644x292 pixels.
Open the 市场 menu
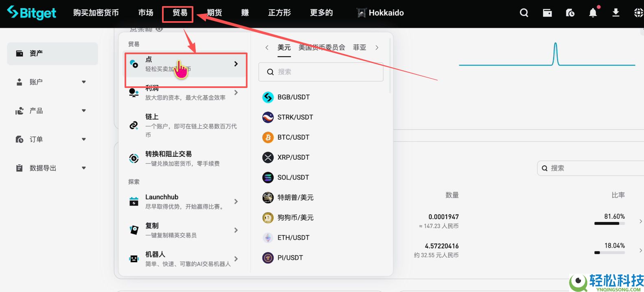click(146, 13)
